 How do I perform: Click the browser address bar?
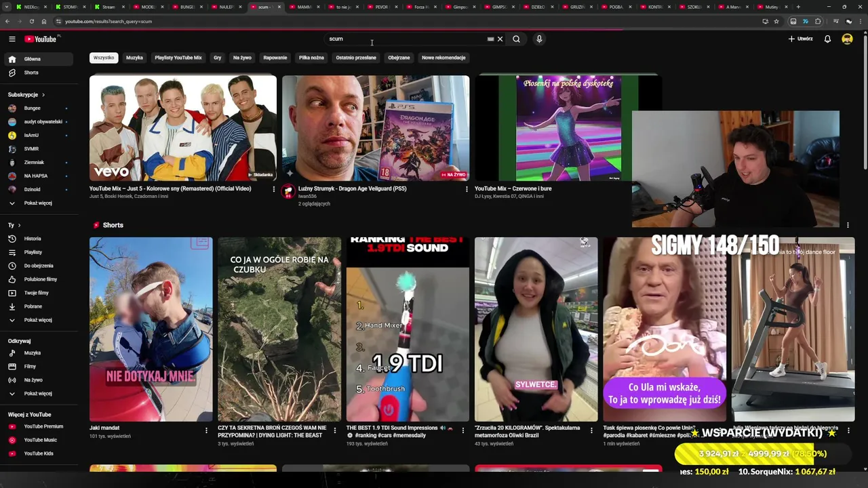click(x=407, y=21)
